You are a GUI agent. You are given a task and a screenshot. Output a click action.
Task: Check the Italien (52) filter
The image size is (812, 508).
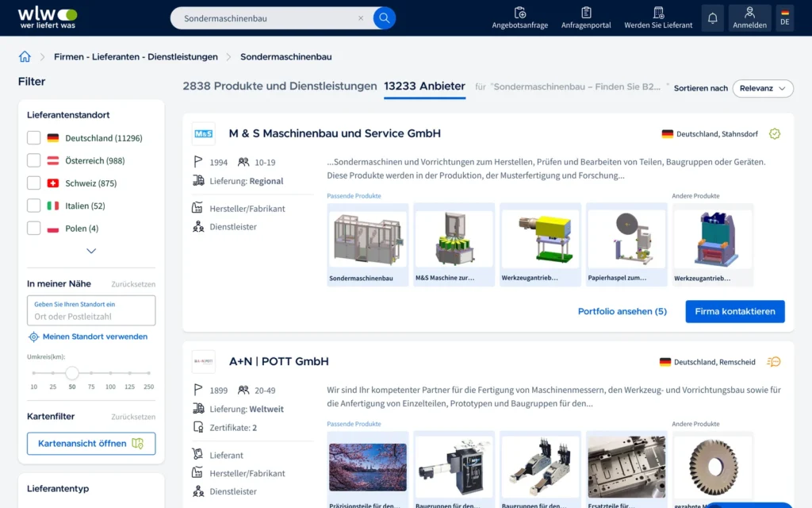(x=33, y=206)
